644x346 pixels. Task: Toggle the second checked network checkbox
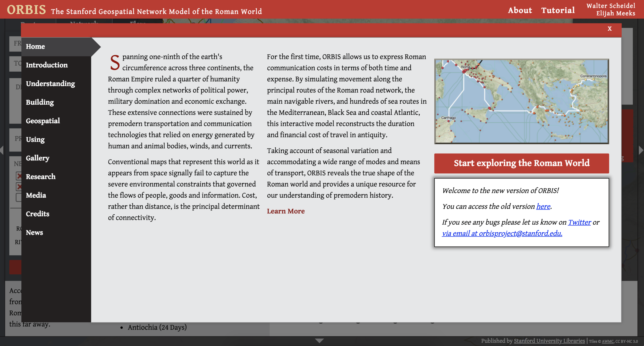tap(19, 187)
